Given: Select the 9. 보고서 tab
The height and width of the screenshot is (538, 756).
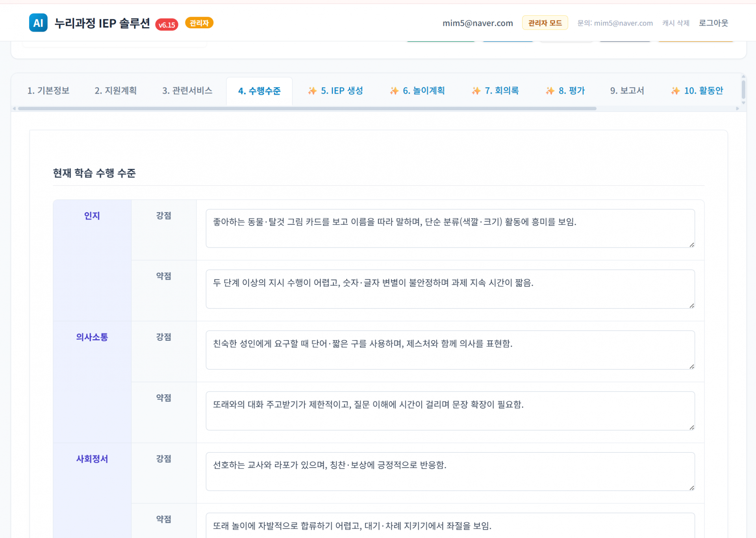Looking at the screenshot, I should click(x=627, y=91).
